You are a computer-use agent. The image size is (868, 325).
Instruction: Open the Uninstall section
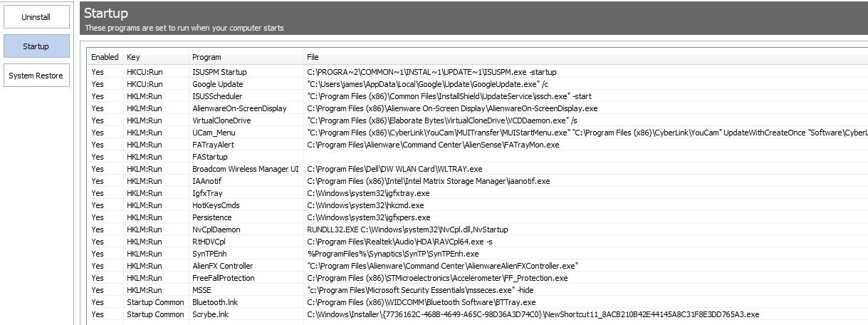[x=36, y=16]
